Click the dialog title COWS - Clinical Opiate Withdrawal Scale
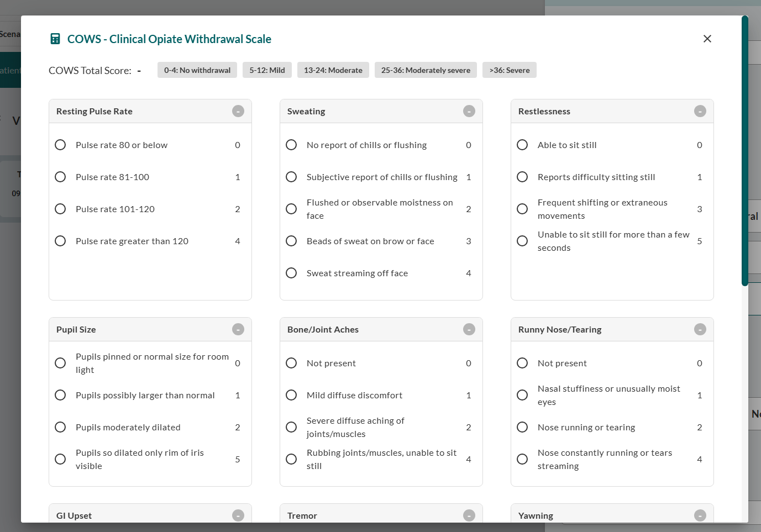 [x=169, y=39]
